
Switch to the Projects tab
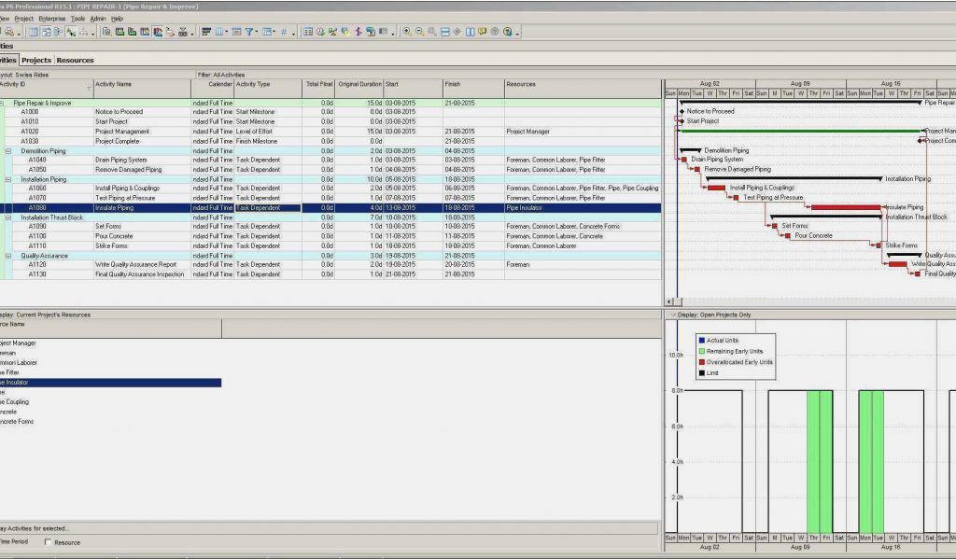point(35,60)
